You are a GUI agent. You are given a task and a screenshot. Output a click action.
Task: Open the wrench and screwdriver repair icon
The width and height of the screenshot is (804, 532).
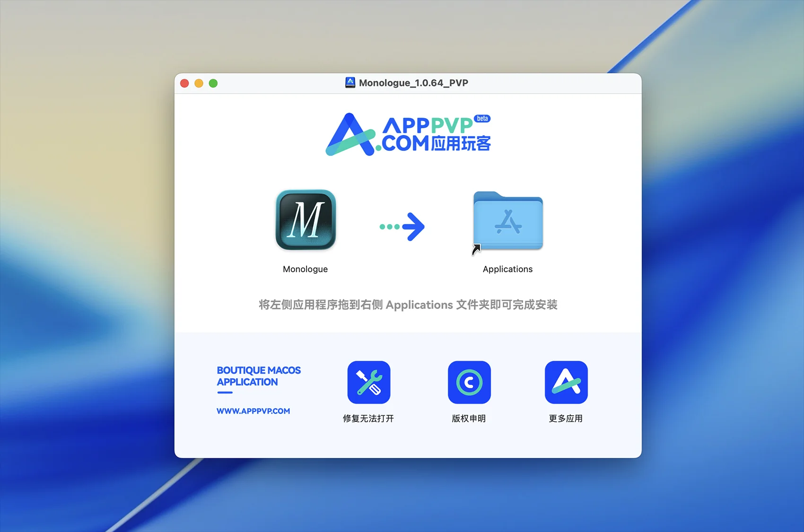pos(368,382)
